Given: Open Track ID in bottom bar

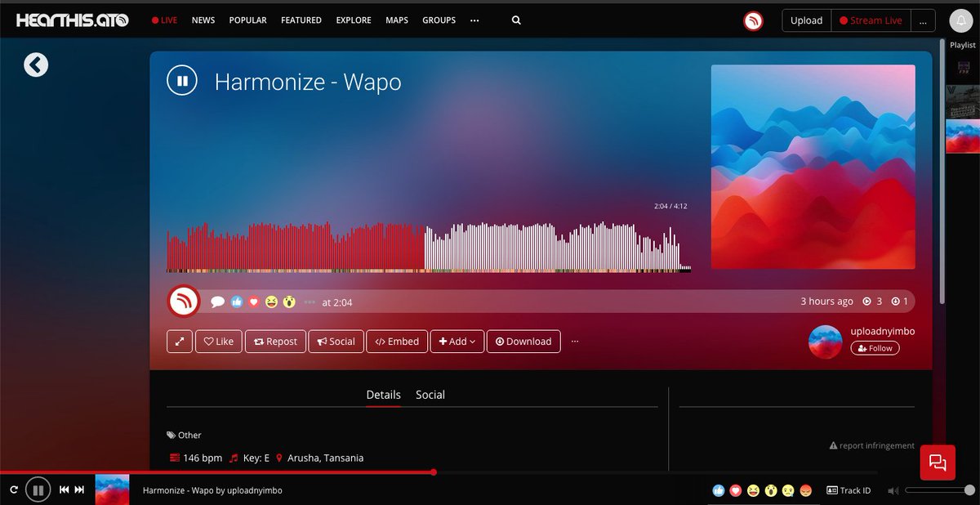Looking at the screenshot, I should 849,490.
